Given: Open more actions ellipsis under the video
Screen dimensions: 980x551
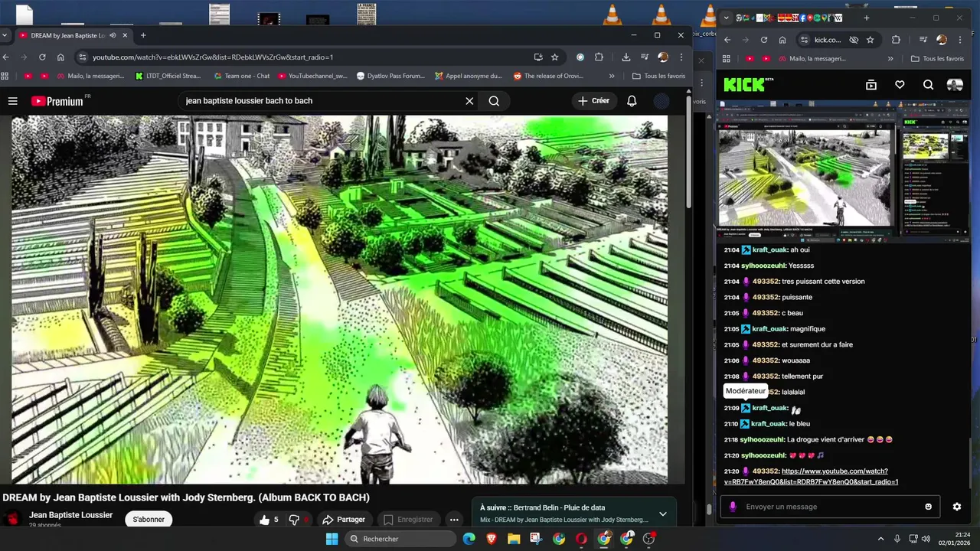Looking at the screenshot, I should tap(454, 520).
